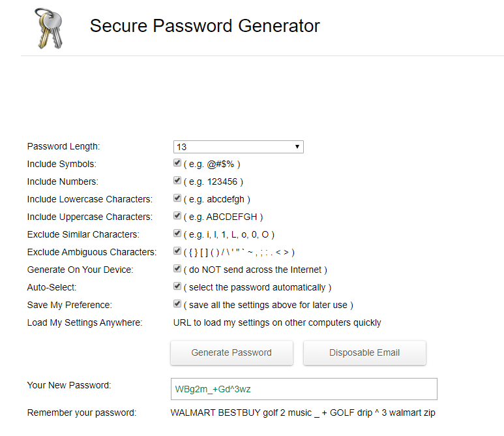
Task: Uncheck Include Lowercase Characters
Action: tap(177, 198)
